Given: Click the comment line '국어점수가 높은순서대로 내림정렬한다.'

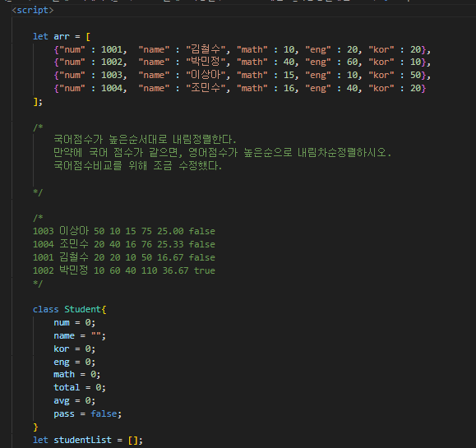Looking at the screenshot, I should (x=145, y=139).
